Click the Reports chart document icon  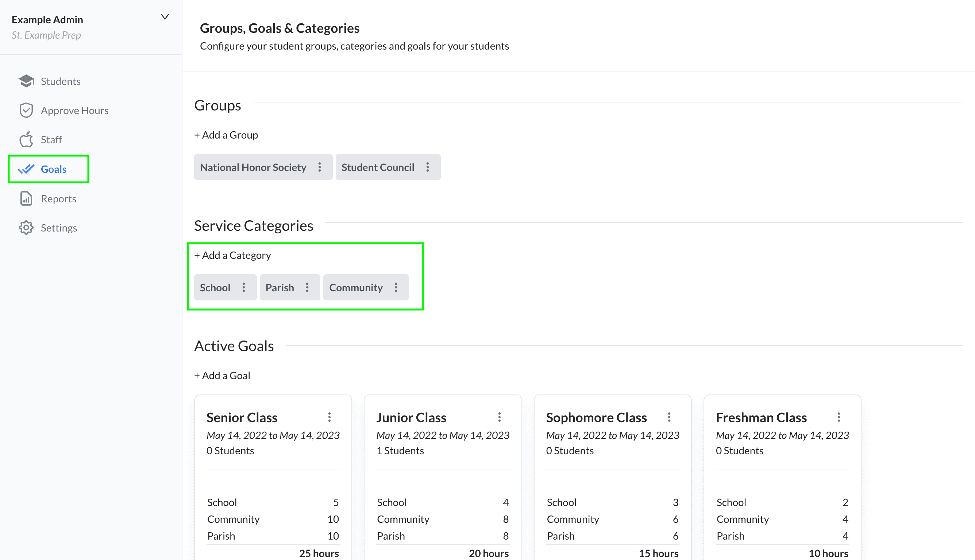pos(26,198)
